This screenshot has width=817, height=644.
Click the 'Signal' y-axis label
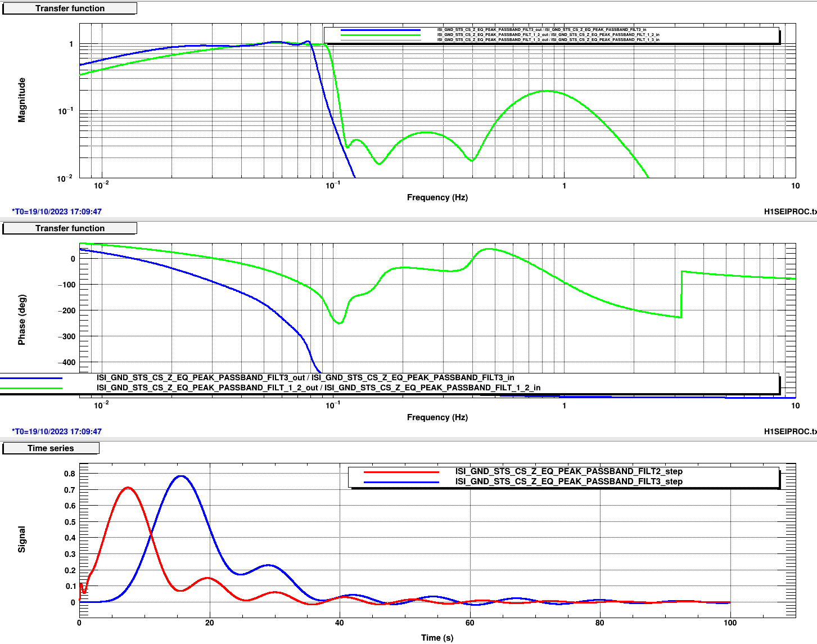22,539
